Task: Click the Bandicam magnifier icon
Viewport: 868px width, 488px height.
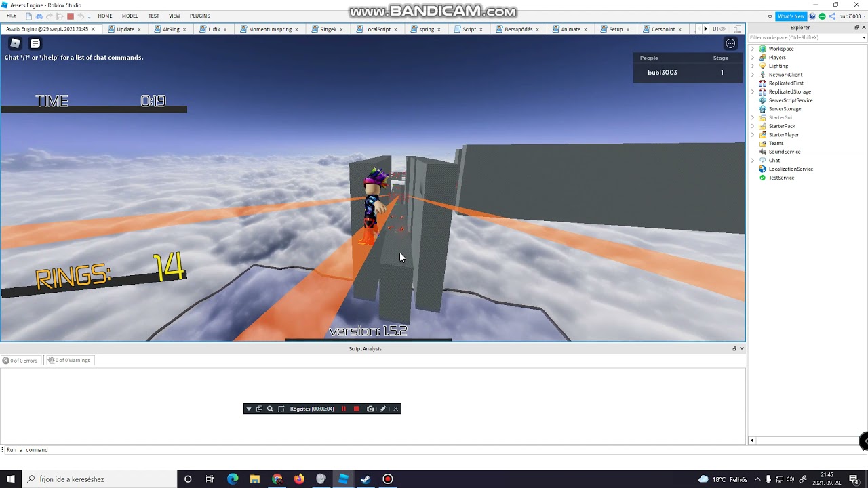Action: (x=270, y=409)
